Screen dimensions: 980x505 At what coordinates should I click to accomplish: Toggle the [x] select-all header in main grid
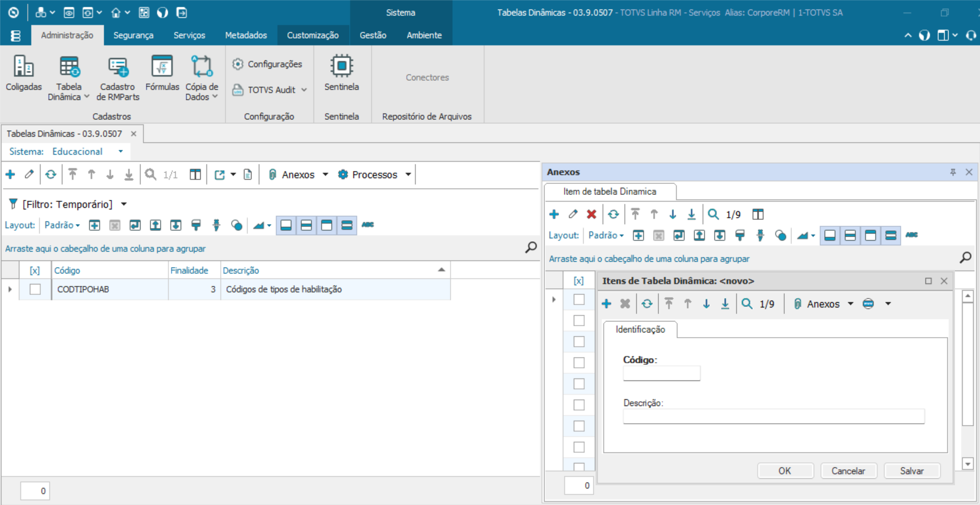pos(35,270)
